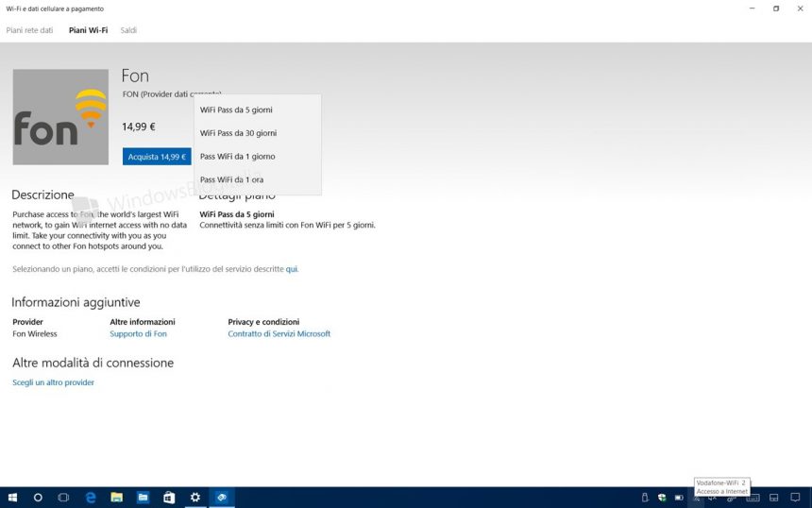Open yellow File Explorer folder icon
Viewport: 812px width, 508px height.
click(116, 498)
